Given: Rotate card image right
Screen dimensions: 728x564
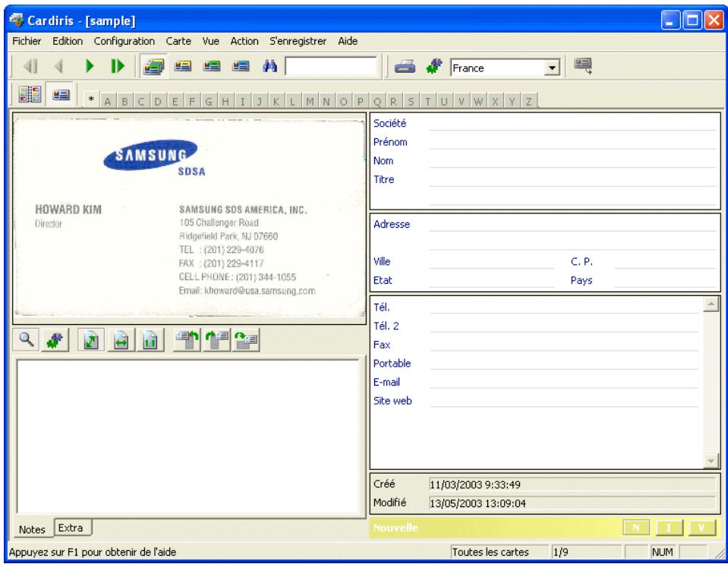Looking at the screenshot, I should [217, 340].
